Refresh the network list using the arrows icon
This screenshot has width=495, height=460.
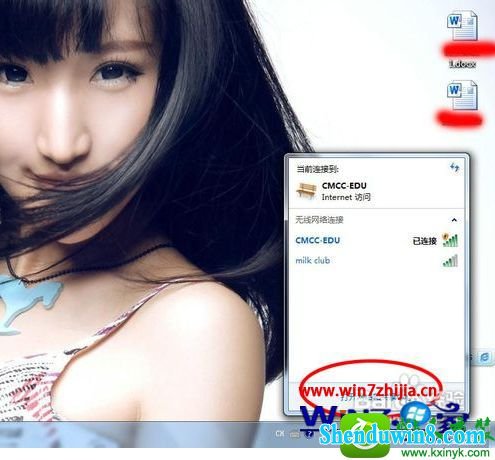(x=454, y=167)
